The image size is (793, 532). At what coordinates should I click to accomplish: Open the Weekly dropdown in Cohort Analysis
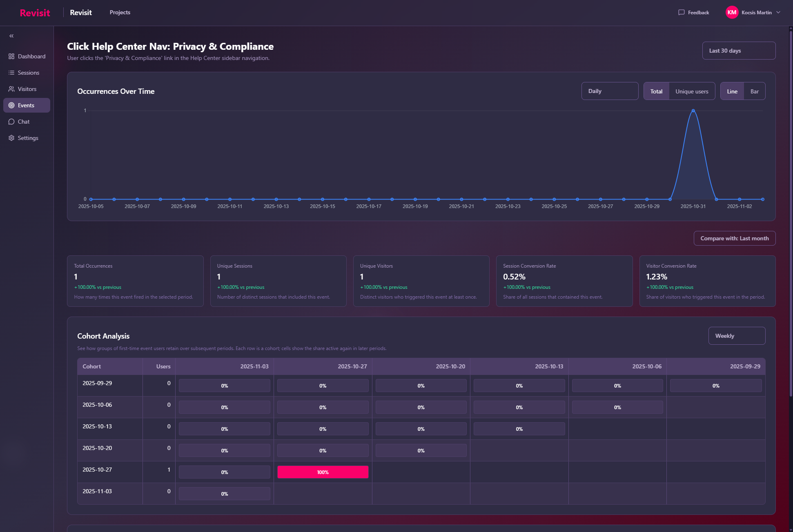[x=737, y=336]
